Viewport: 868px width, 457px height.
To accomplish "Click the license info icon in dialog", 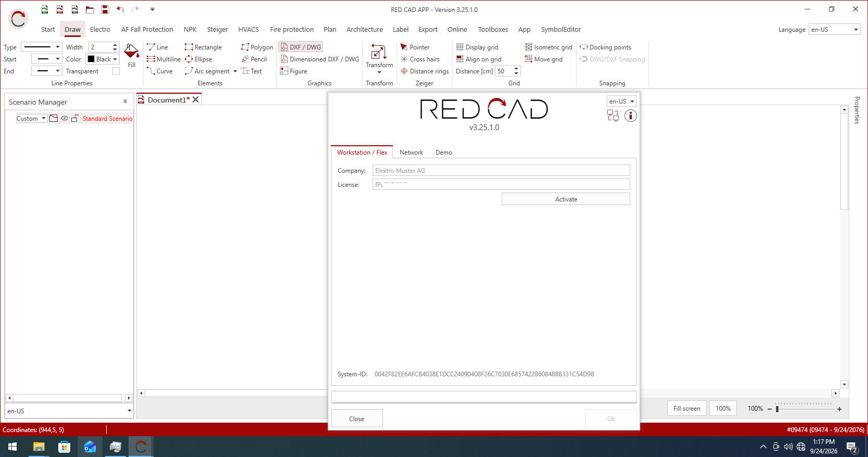I will [631, 116].
